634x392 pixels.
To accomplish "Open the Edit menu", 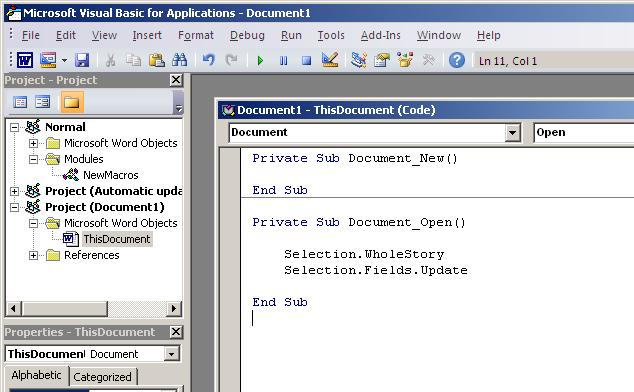I will coord(66,36).
